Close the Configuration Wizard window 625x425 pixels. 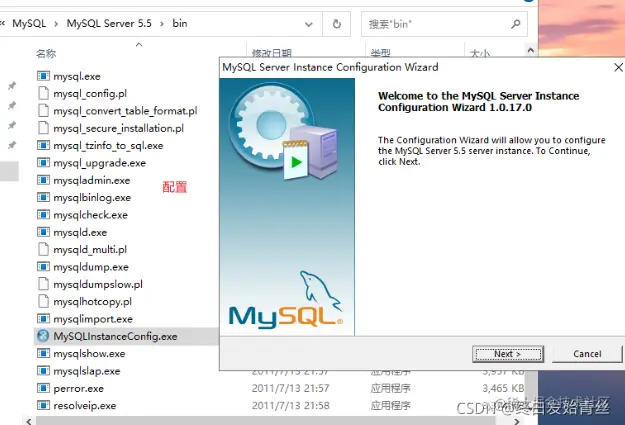click(x=618, y=67)
